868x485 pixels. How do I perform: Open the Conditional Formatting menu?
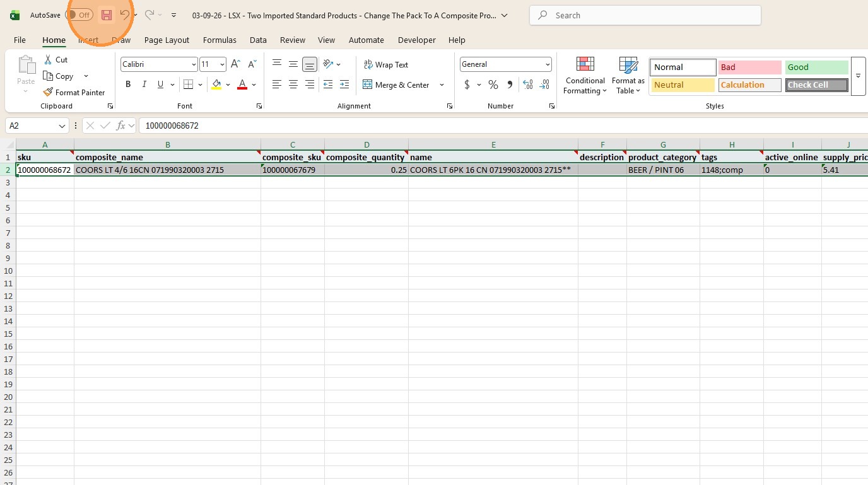pyautogui.click(x=585, y=75)
